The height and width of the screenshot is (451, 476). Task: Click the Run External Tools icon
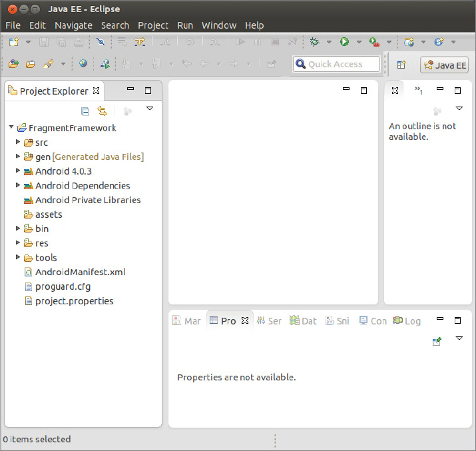[375, 42]
